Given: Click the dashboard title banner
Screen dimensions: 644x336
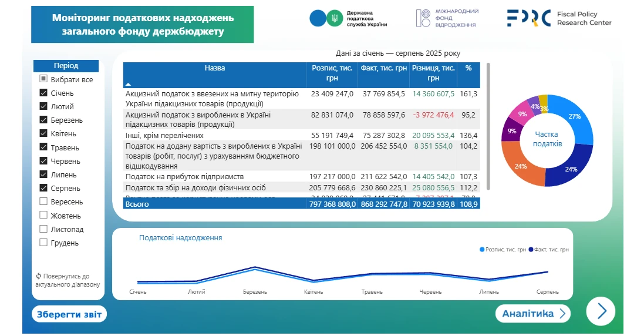Looking at the screenshot, I should point(143,24).
